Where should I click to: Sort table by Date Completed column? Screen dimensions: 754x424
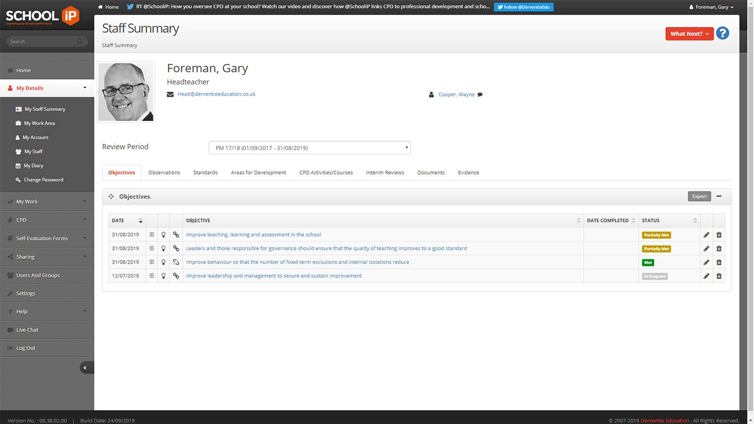point(611,220)
